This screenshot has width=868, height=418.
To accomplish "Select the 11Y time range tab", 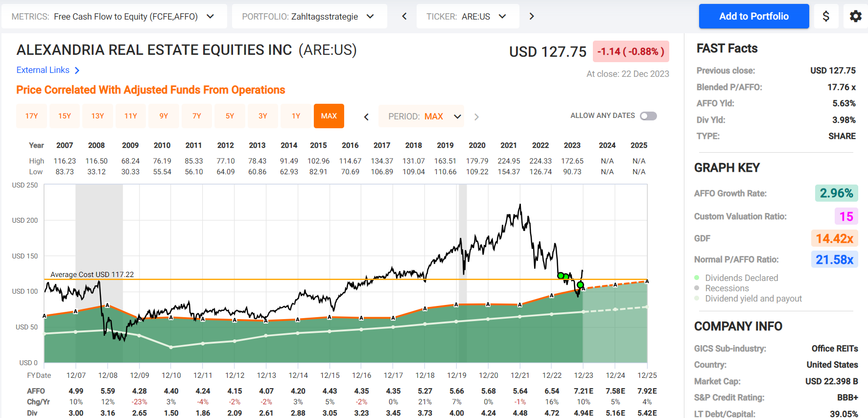I will pyautogui.click(x=131, y=116).
